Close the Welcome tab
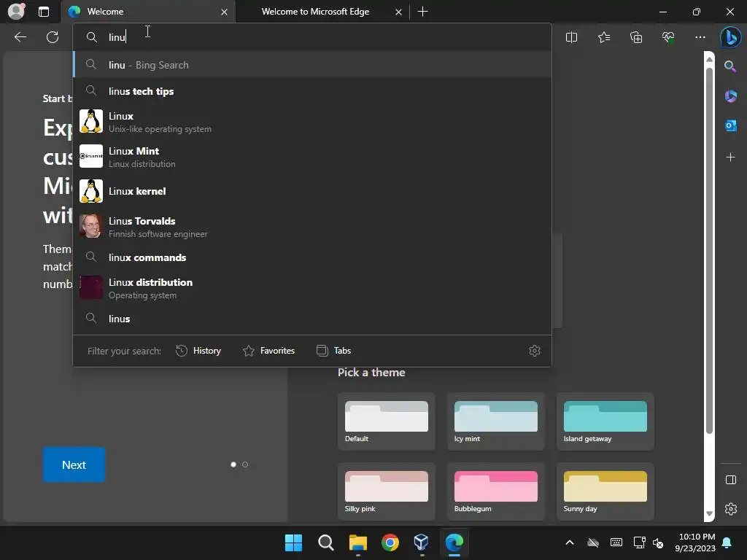The width and height of the screenshot is (747, 560). [224, 12]
